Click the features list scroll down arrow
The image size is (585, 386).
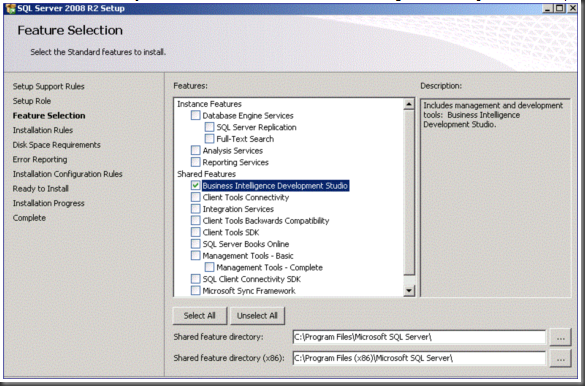click(x=409, y=291)
